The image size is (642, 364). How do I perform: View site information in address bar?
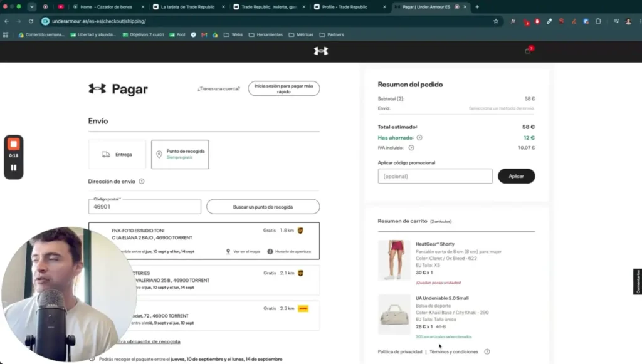[x=45, y=21]
